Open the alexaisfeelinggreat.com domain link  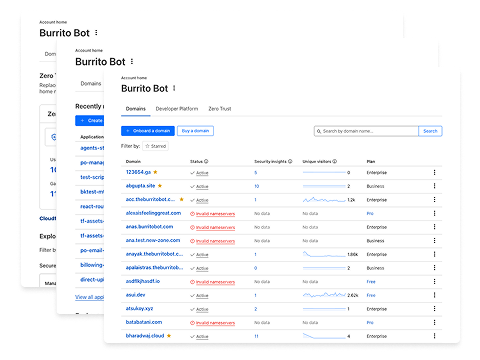tap(153, 213)
